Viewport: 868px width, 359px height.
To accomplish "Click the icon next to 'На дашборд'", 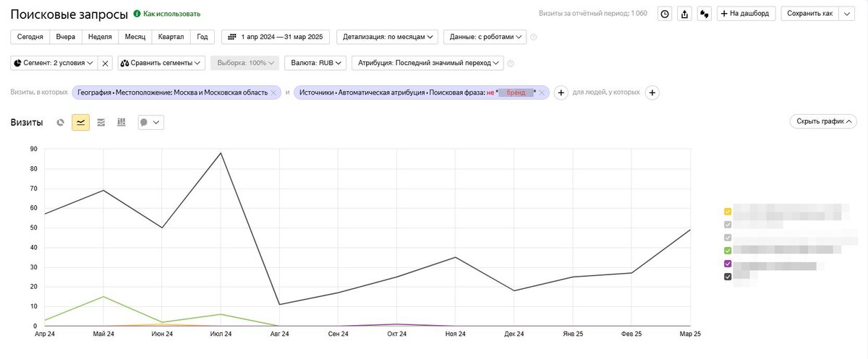I will pos(704,14).
